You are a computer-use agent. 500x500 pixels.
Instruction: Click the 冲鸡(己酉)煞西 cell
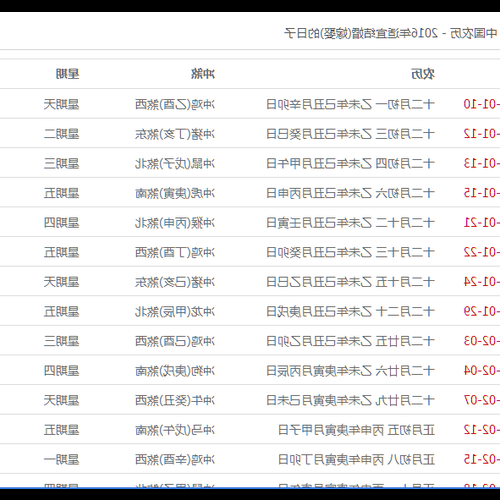(175, 341)
